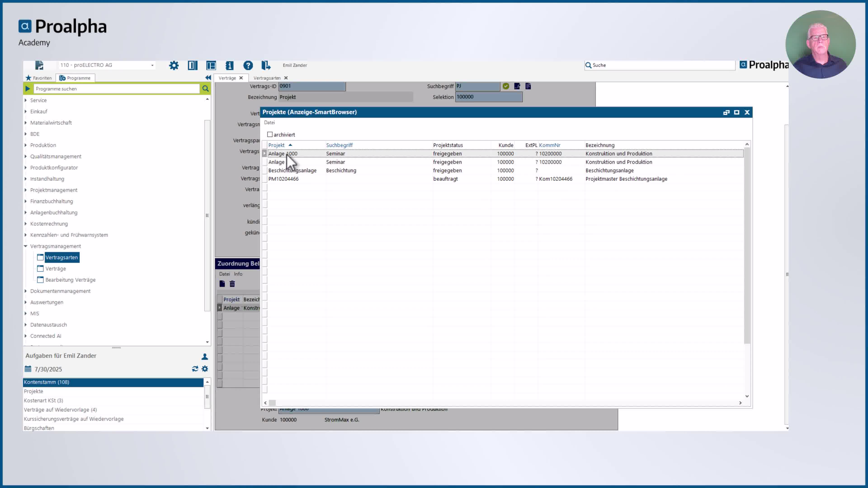The height and width of the screenshot is (488, 868).
Task: Click the magnifier icon to search programs
Action: [x=205, y=89]
